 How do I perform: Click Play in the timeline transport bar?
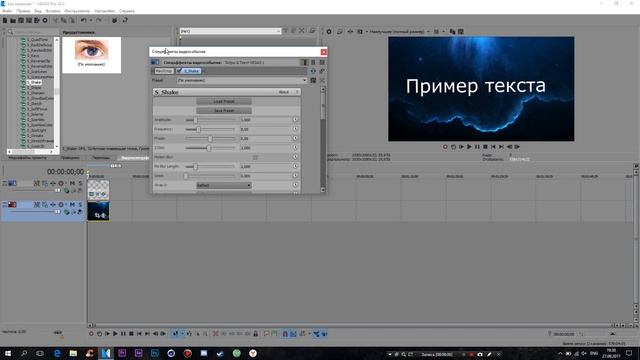click(x=115, y=334)
